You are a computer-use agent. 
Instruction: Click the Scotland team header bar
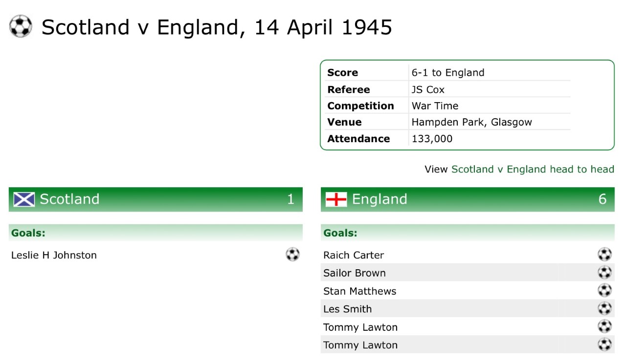[156, 199]
